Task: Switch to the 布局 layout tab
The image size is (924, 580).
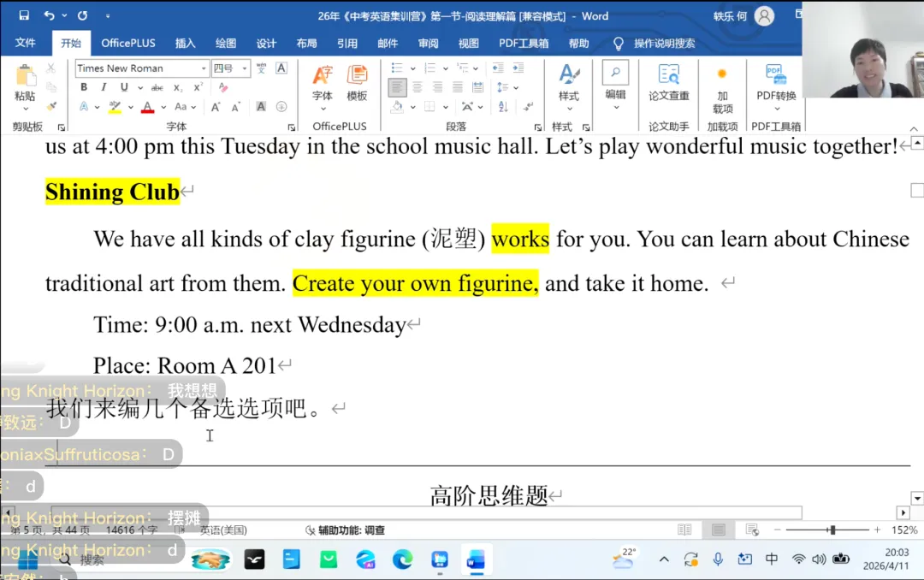Action: [306, 43]
